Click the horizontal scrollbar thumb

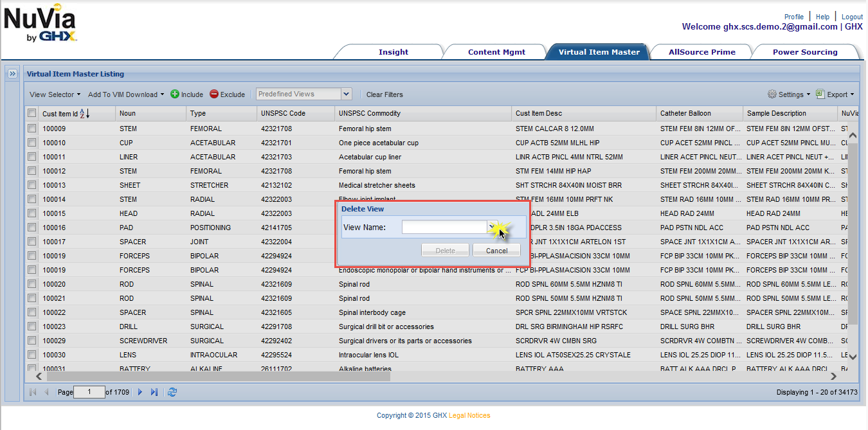218,376
